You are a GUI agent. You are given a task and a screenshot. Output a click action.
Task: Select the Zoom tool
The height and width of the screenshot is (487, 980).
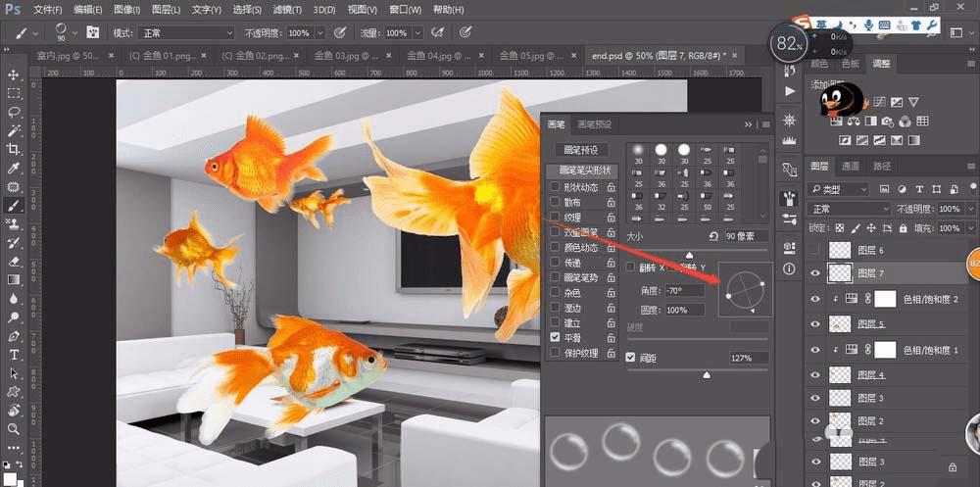coord(13,429)
